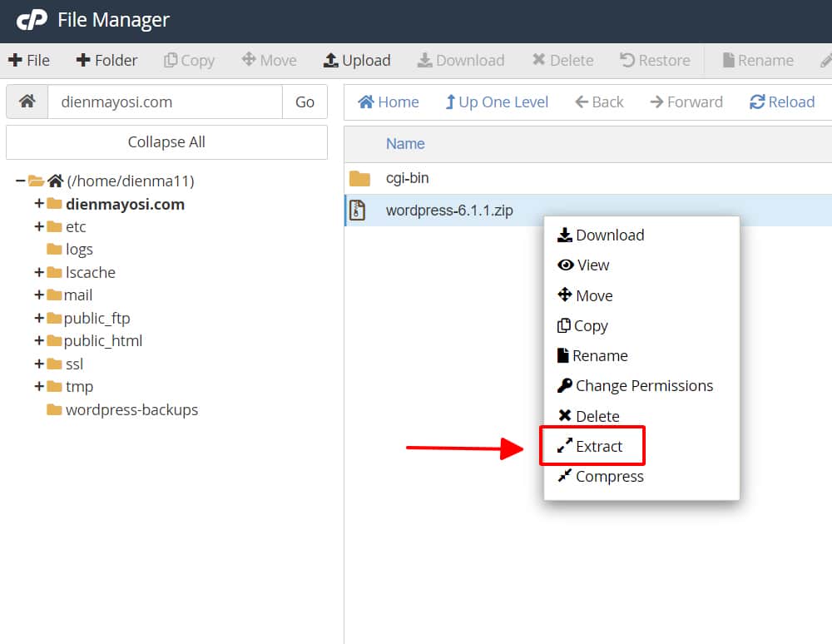Navigate Up One Level
The height and width of the screenshot is (644, 832).
pyautogui.click(x=496, y=102)
